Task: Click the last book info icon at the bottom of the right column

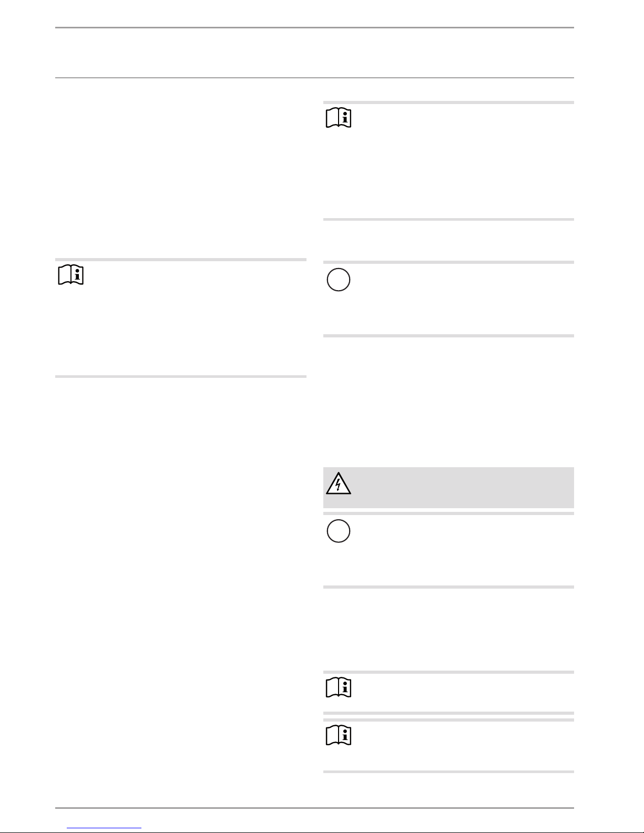Action: (x=339, y=736)
